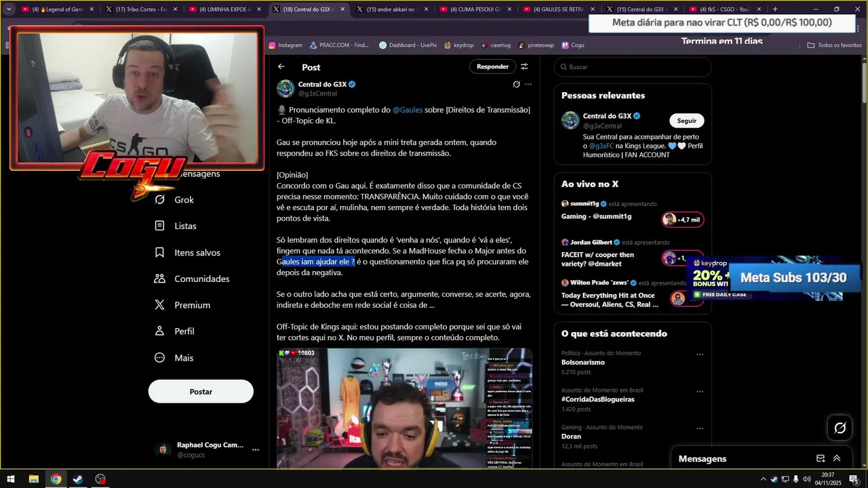The height and width of the screenshot is (488, 868).
Task: Click the Windows Start button
Action: 11,479
